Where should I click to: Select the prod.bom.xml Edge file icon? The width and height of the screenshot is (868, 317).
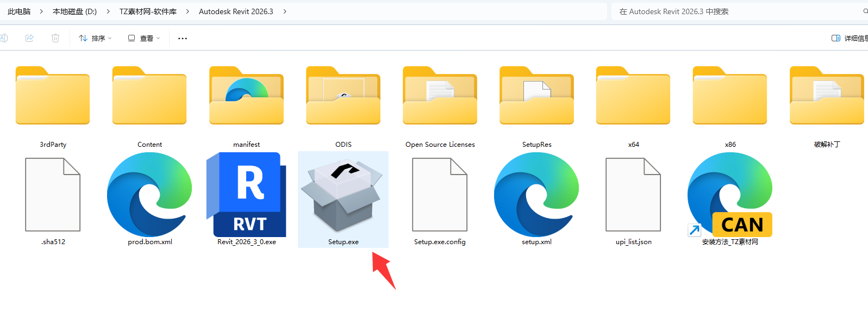149,195
